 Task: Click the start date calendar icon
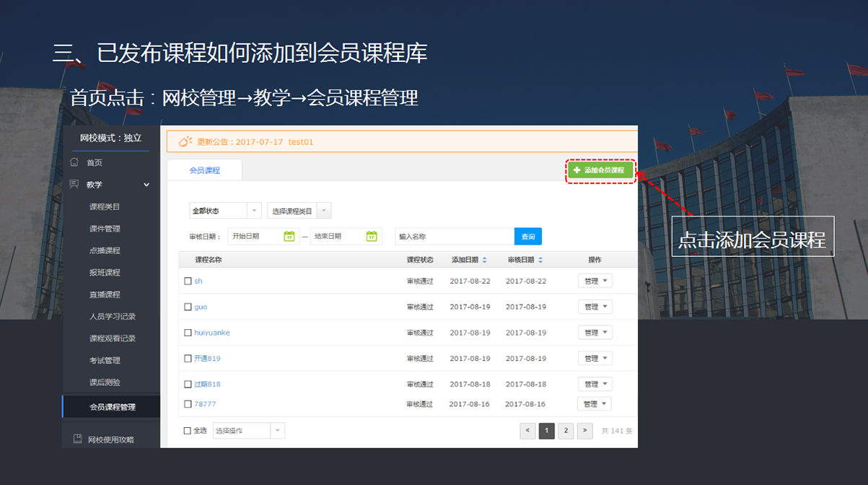289,236
